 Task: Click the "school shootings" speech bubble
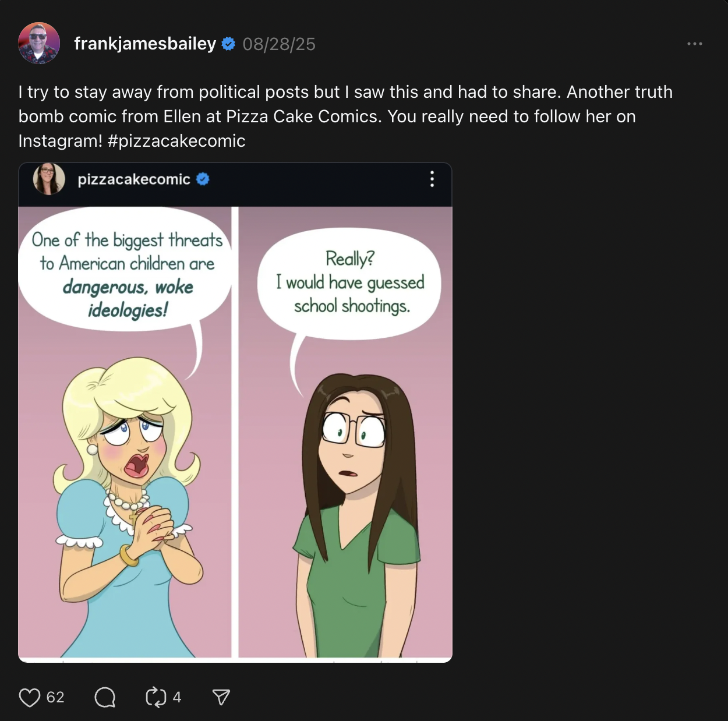click(x=350, y=282)
